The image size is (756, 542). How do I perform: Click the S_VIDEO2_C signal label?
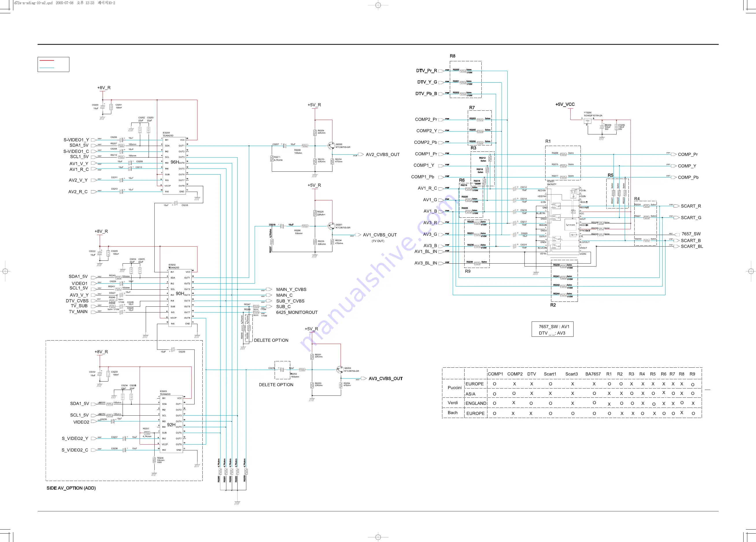75,450
